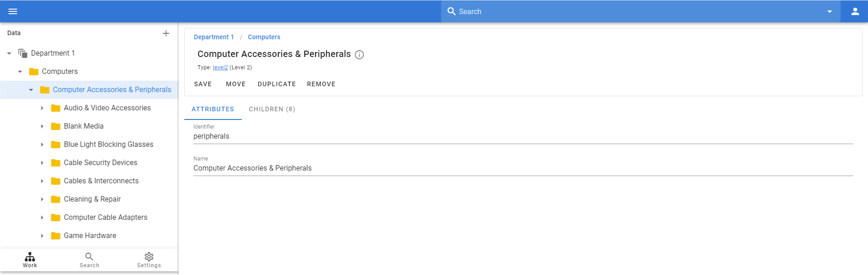
Task: Expand the Game Hardware node
Action: (x=42, y=236)
